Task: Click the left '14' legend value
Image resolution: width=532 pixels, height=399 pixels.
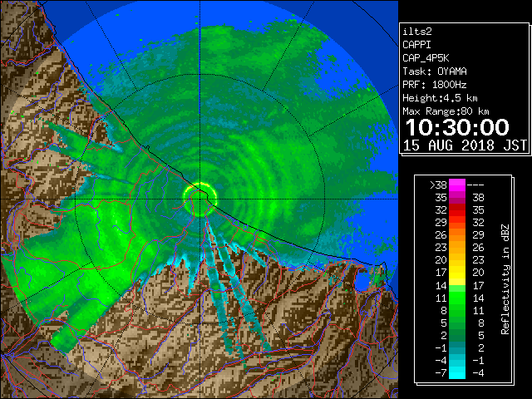Action: point(441,286)
